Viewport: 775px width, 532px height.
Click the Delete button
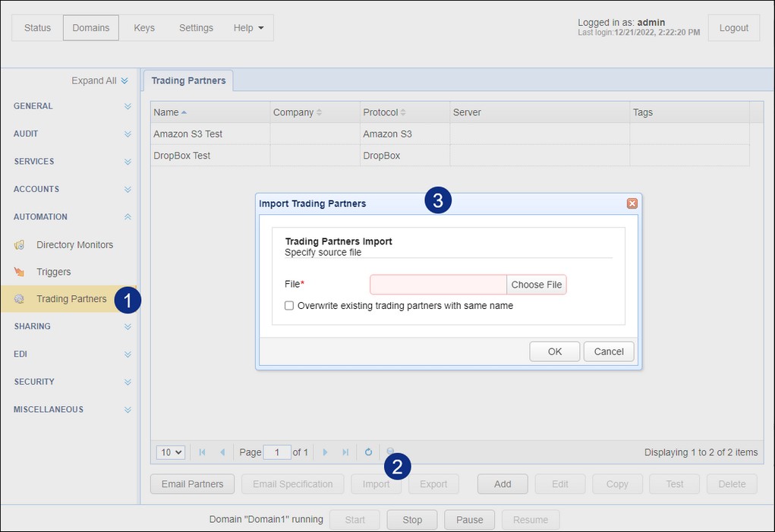click(732, 484)
